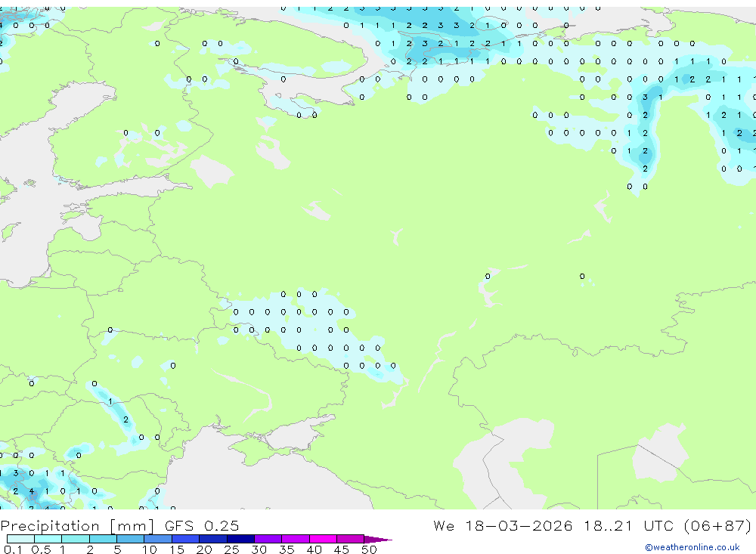This screenshot has width=756, height=554.
Task: Select the "20" legend scale label
Action: (x=204, y=549)
